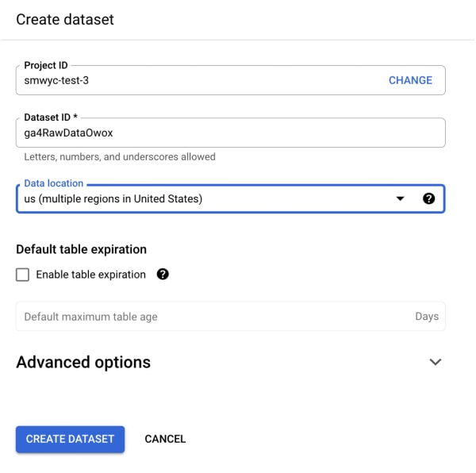This screenshot has width=476, height=473.
Task: Click the 'Letters, numbers, and underscores allowed' hint
Action: (120, 157)
